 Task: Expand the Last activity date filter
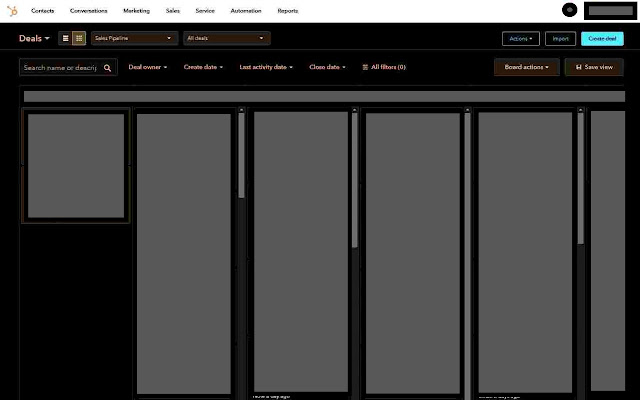click(x=266, y=67)
